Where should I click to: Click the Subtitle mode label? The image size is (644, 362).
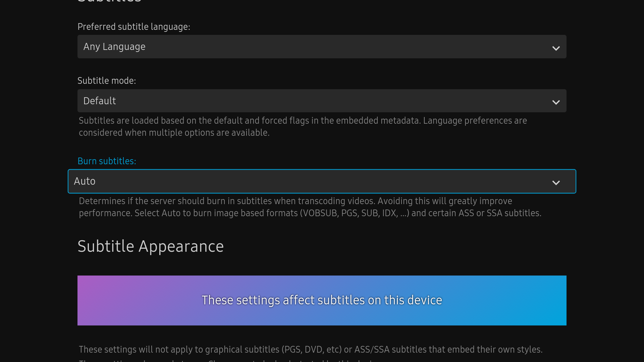pos(106,80)
